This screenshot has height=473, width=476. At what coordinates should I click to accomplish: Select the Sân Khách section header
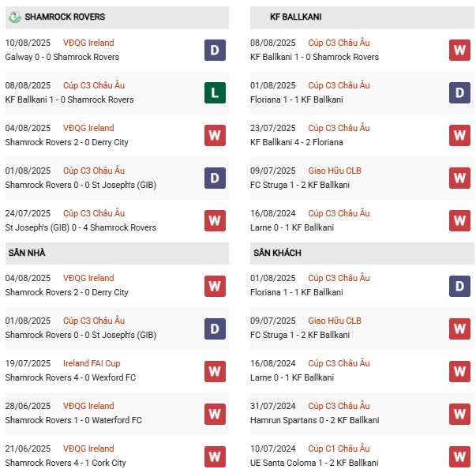click(277, 253)
